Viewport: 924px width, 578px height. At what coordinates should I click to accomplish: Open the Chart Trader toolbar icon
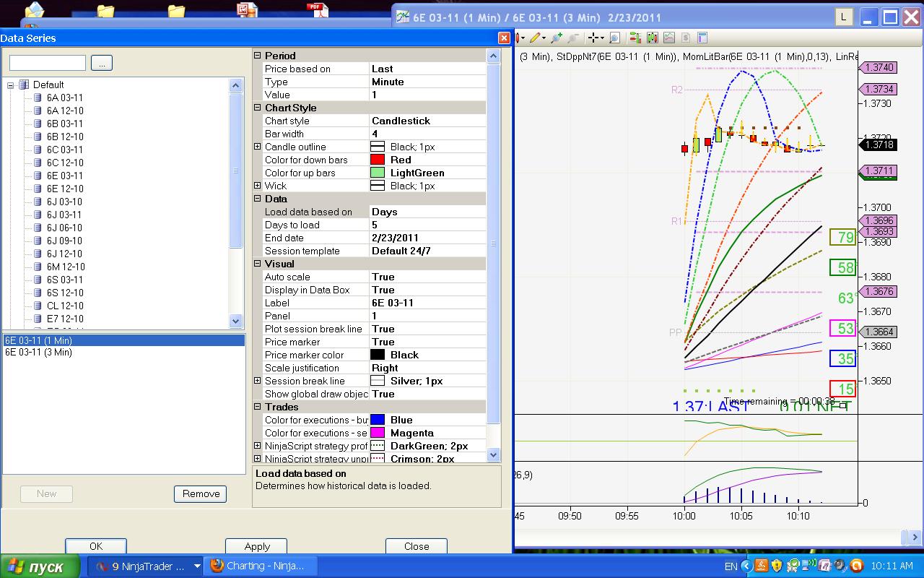click(x=635, y=38)
